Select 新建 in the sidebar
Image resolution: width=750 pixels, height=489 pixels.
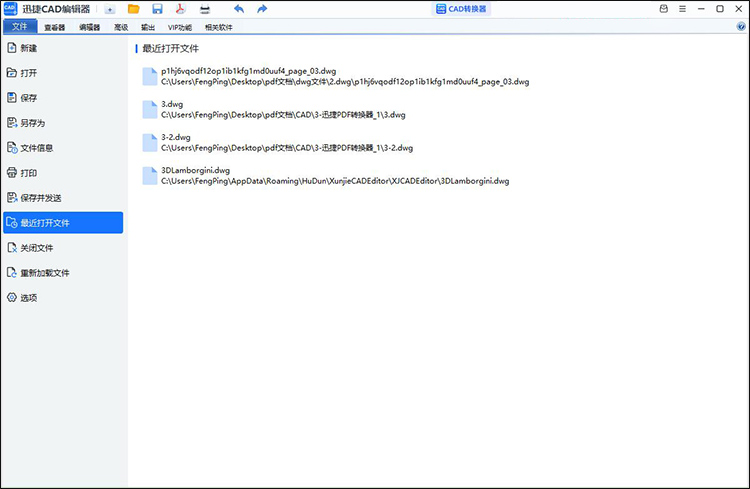point(29,48)
